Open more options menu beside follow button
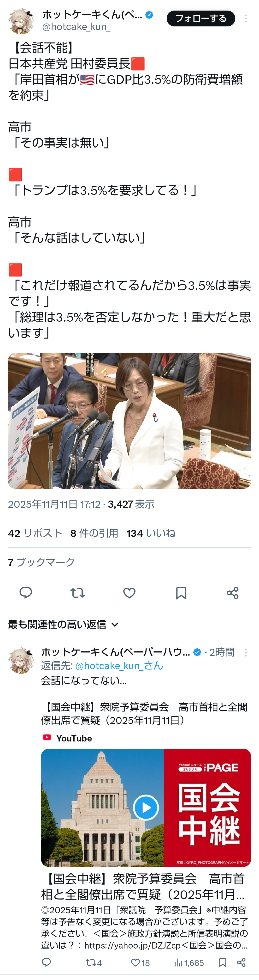Viewport: 259px width, 980px height. (246, 19)
